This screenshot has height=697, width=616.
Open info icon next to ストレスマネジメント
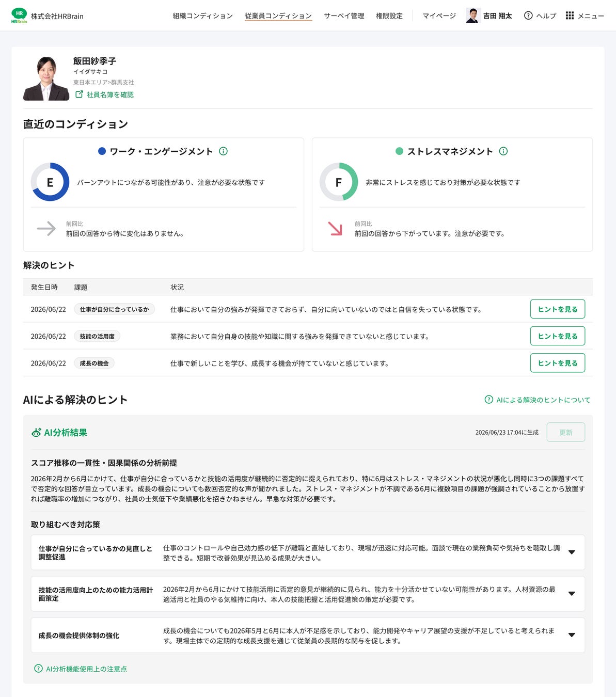pyautogui.click(x=503, y=151)
